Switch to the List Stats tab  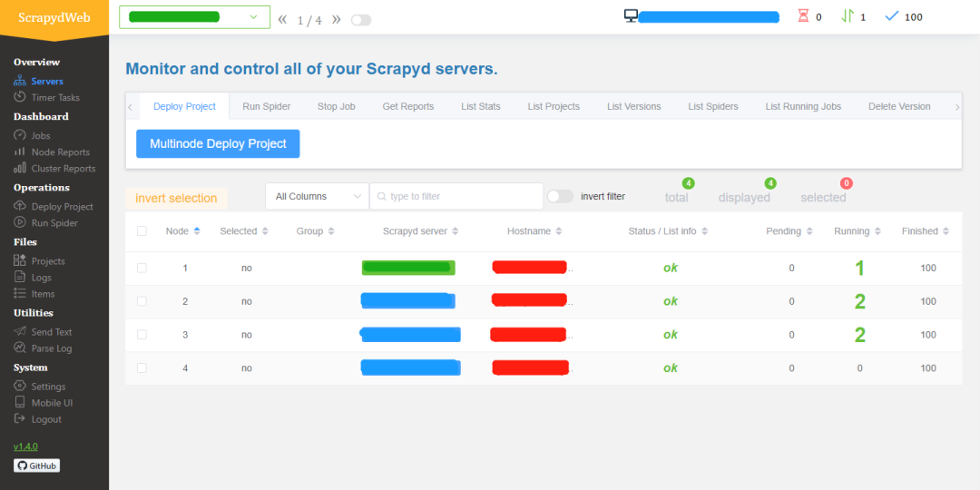coord(481,106)
